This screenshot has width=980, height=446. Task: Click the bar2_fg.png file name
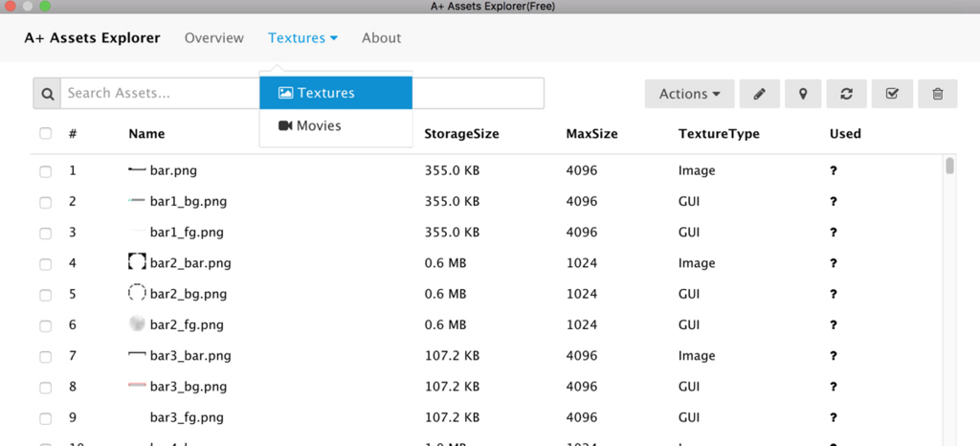(x=187, y=324)
